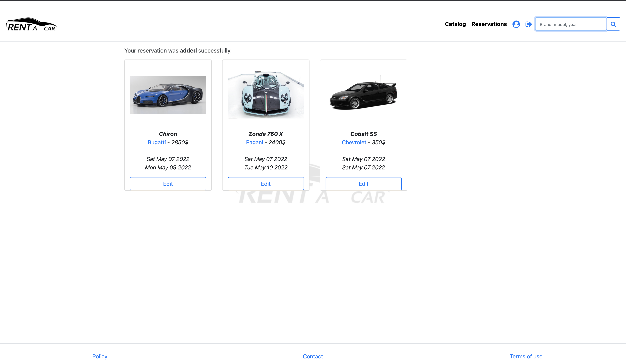Click into the brand, model, year search field
Screen dimensions: 626x364
570,24
